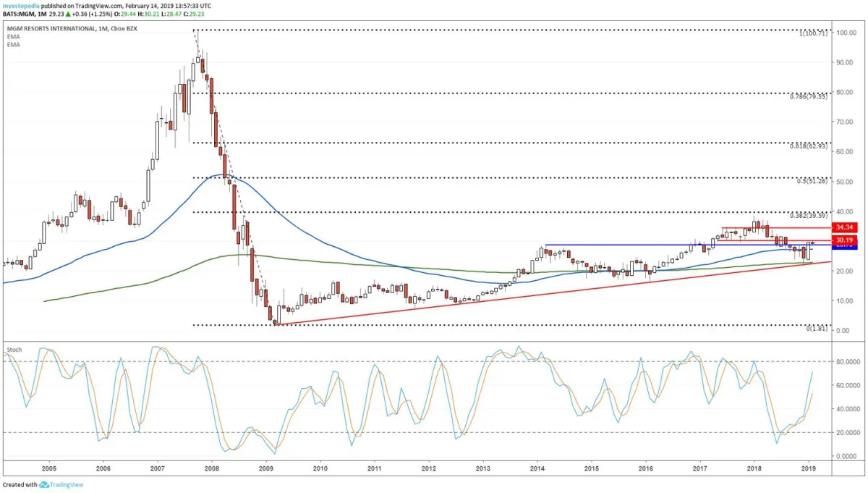Click the 2016 year on the time axis
Viewport: 868px width, 493px height.
click(x=646, y=469)
